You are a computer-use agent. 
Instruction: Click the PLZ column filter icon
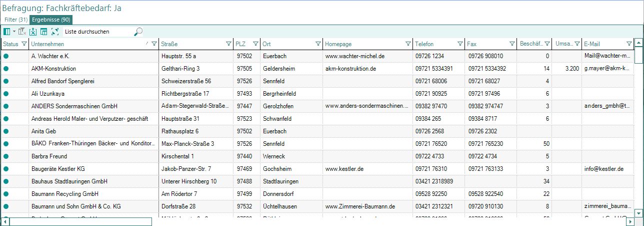pyautogui.click(x=255, y=44)
